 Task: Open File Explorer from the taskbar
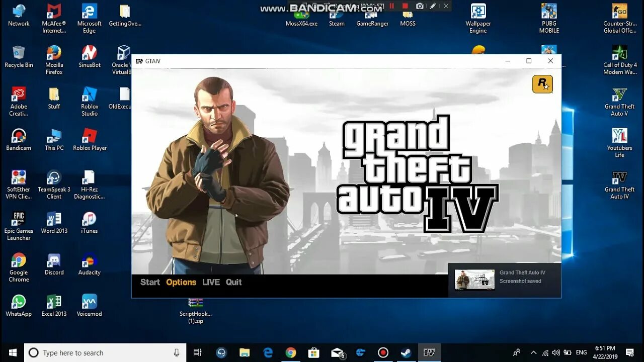point(245,352)
